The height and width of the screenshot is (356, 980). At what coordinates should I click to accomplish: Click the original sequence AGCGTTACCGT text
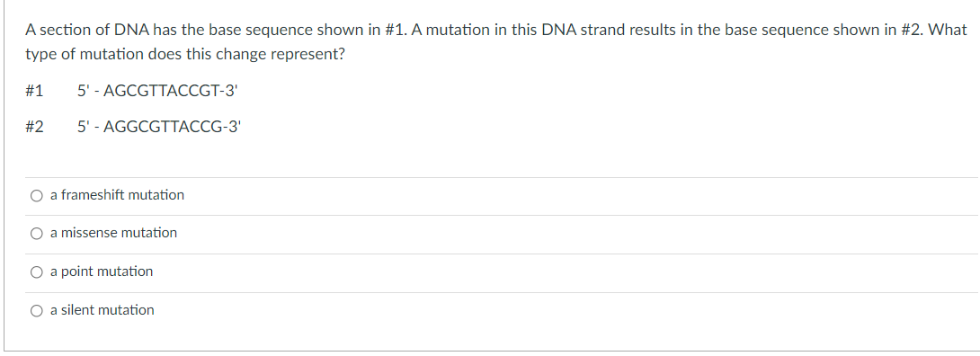tap(161, 91)
